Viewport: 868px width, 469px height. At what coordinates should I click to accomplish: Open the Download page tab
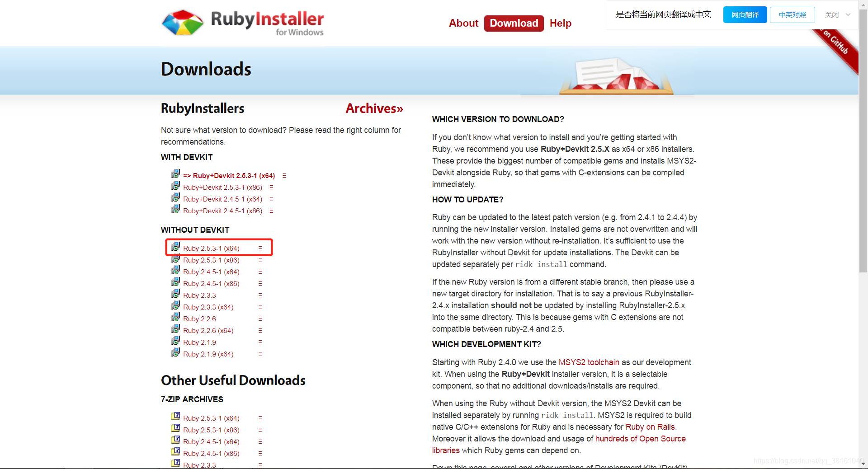(514, 23)
